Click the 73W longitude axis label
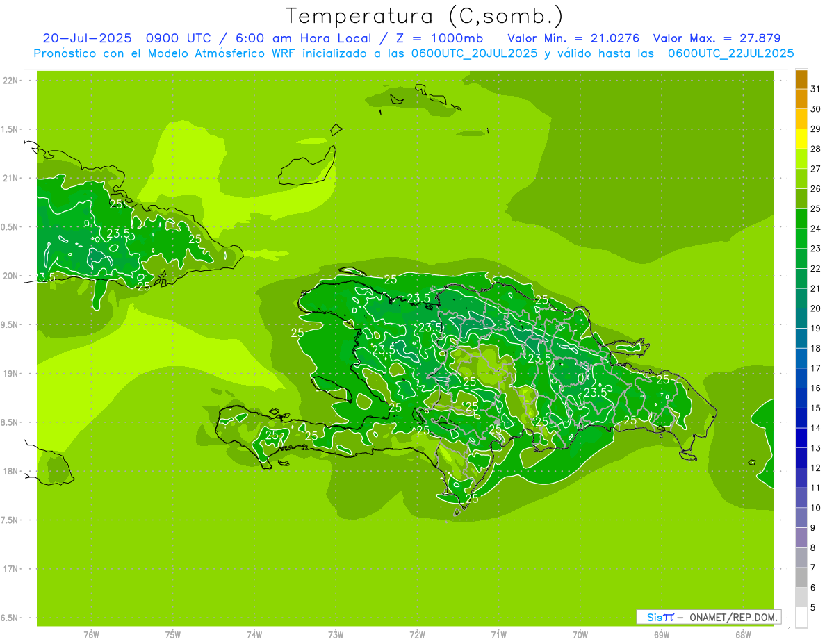The height and width of the screenshot is (644, 834). pyautogui.click(x=336, y=634)
